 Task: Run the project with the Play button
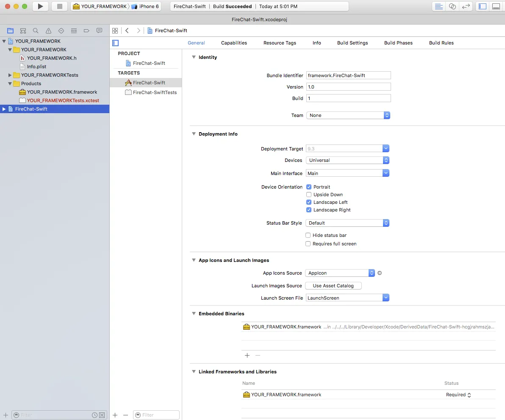[x=40, y=6]
